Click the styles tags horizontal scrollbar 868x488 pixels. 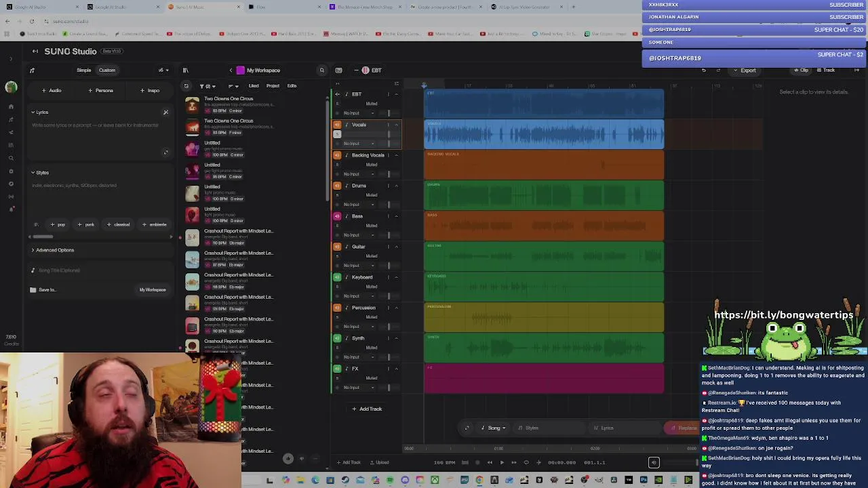[x=42, y=237]
